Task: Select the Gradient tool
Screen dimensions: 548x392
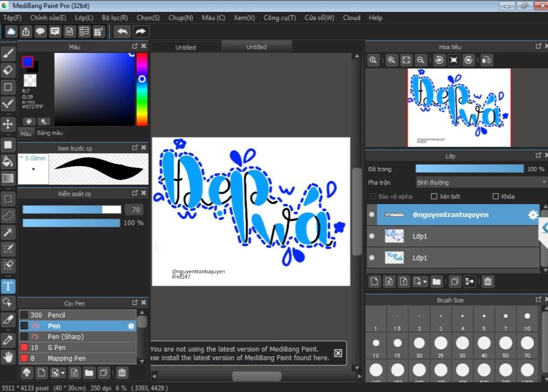Action: (8, 178)
